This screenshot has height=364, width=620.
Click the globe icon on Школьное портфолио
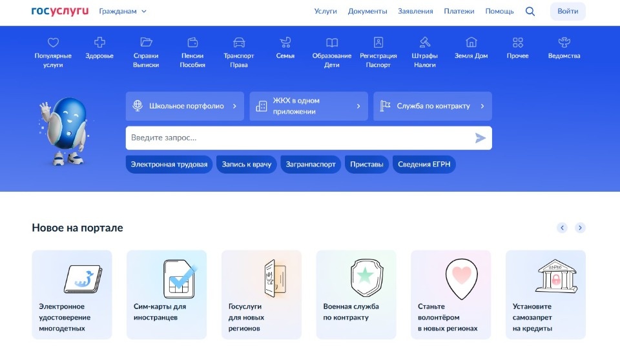(x=138, y=106)
